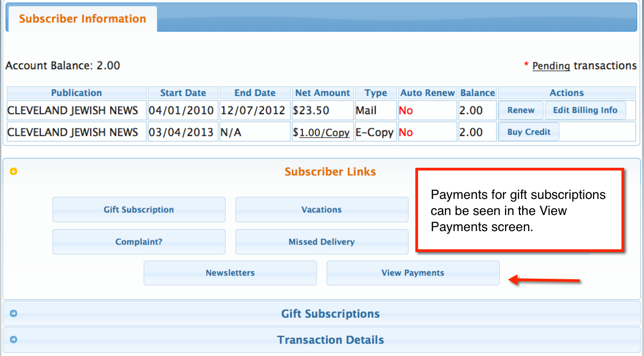Report a Missed Delivery

[322, 242]
